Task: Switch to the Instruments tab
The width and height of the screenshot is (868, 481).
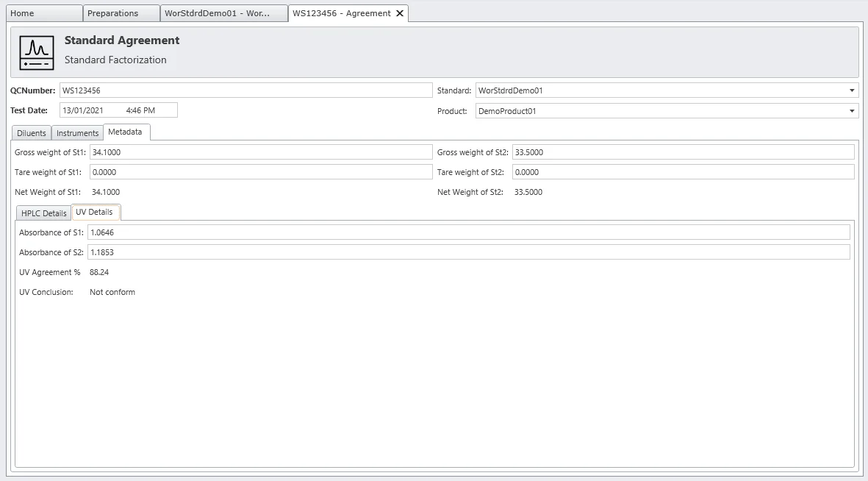Action: click(x=77, y=133)
